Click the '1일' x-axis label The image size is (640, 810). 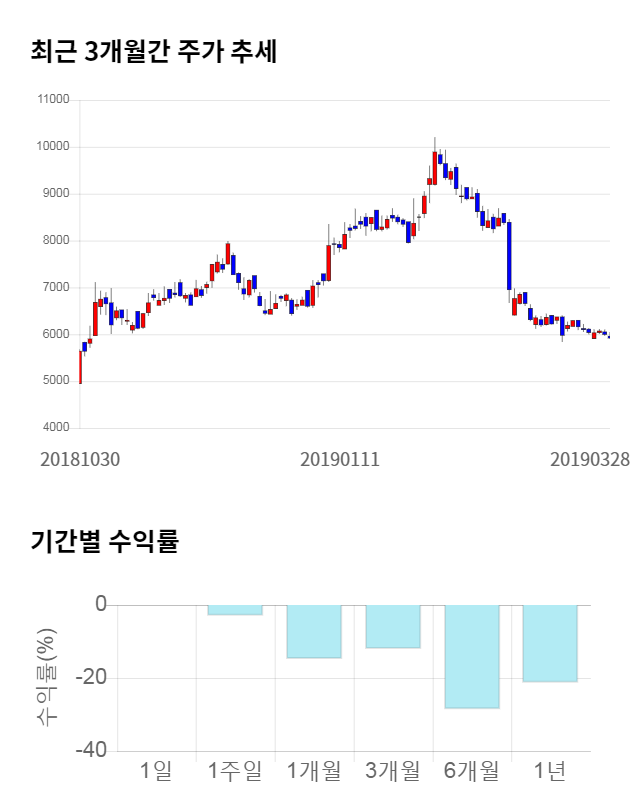click(x=157, y=770)
